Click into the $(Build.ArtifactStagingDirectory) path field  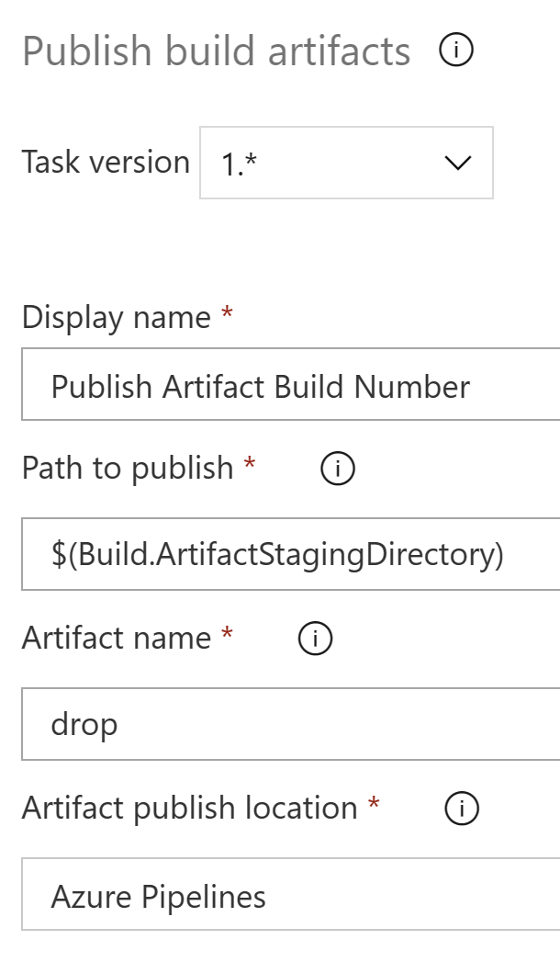(291, 554)
